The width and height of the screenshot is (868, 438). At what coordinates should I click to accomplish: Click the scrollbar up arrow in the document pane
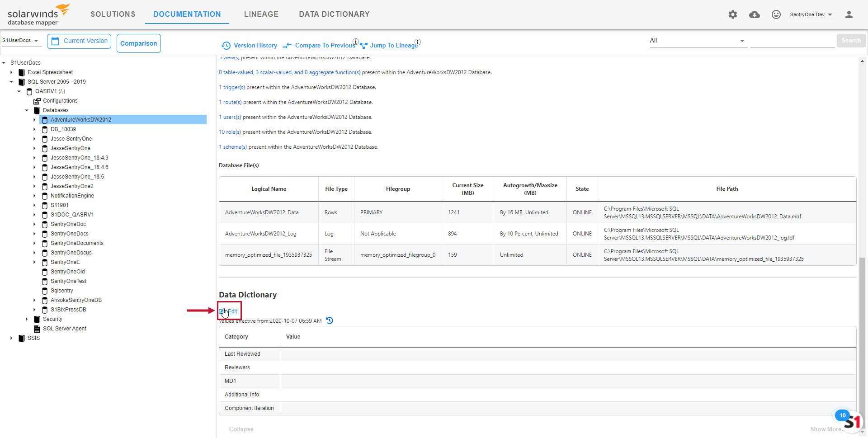tap(862, 61)
